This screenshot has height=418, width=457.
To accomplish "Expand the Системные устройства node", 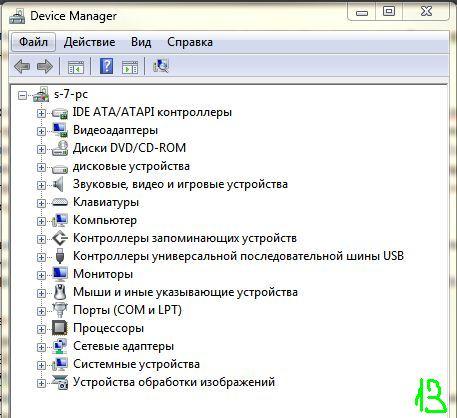I will click(41, 365).
